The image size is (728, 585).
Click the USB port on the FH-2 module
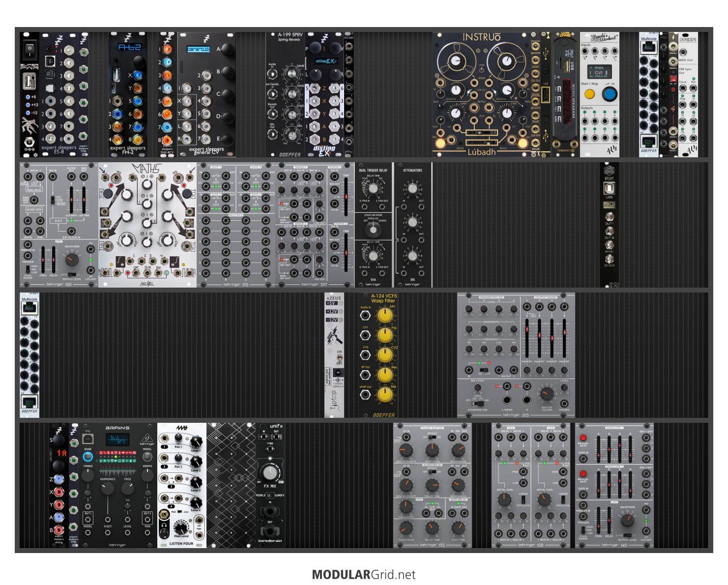(x=116, y=75)
